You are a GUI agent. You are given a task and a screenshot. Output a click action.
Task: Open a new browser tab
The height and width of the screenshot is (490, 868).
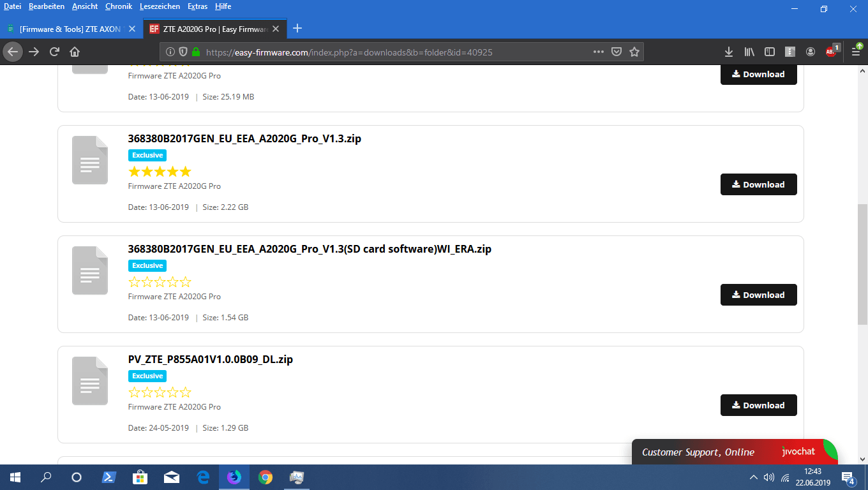(x=297, y=29)
